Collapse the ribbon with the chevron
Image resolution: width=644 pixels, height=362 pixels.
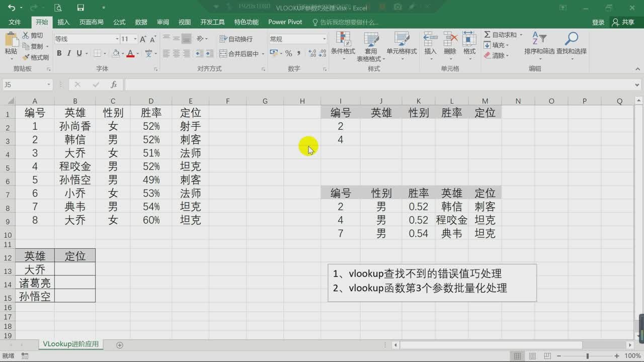click(637, 69)
